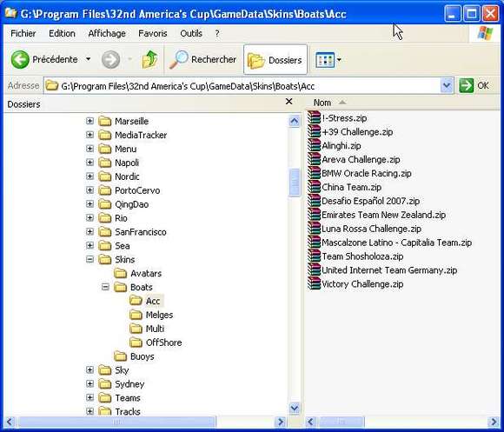This screenshot has height=432, width=504.
Task: Select the United Internet Team Germany.zip icon
Action: (x=314, y=269)
